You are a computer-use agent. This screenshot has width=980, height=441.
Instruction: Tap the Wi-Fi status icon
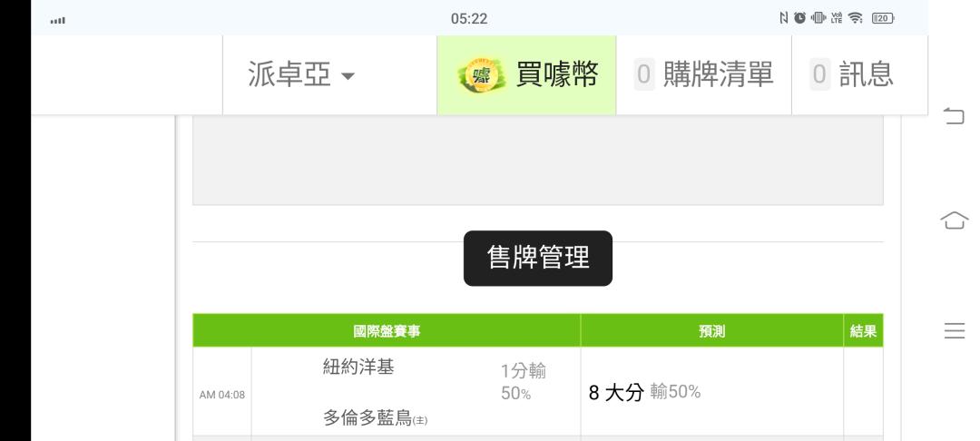click(855, 18)
